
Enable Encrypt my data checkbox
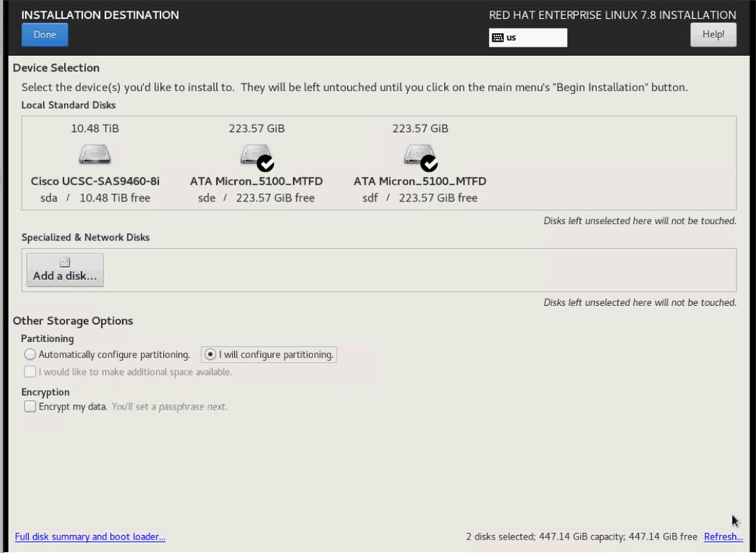pos(30,406)
